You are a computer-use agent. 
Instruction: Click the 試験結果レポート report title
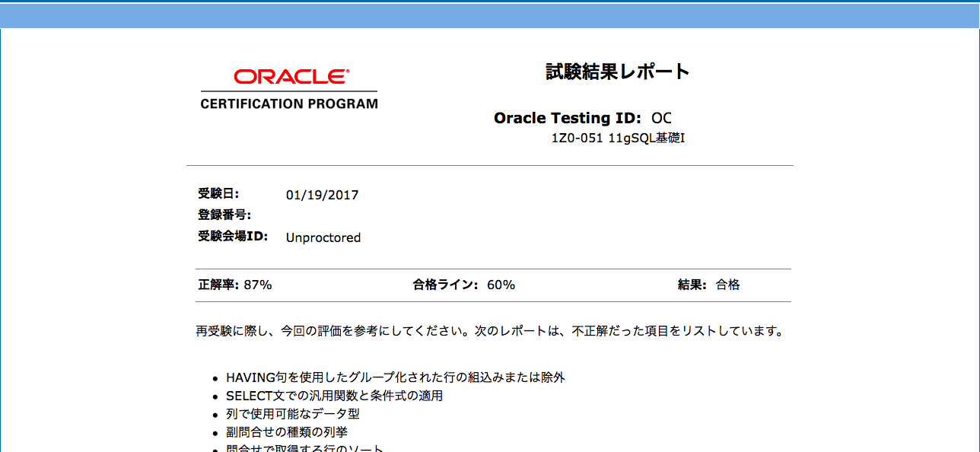(x=618, y=72)
